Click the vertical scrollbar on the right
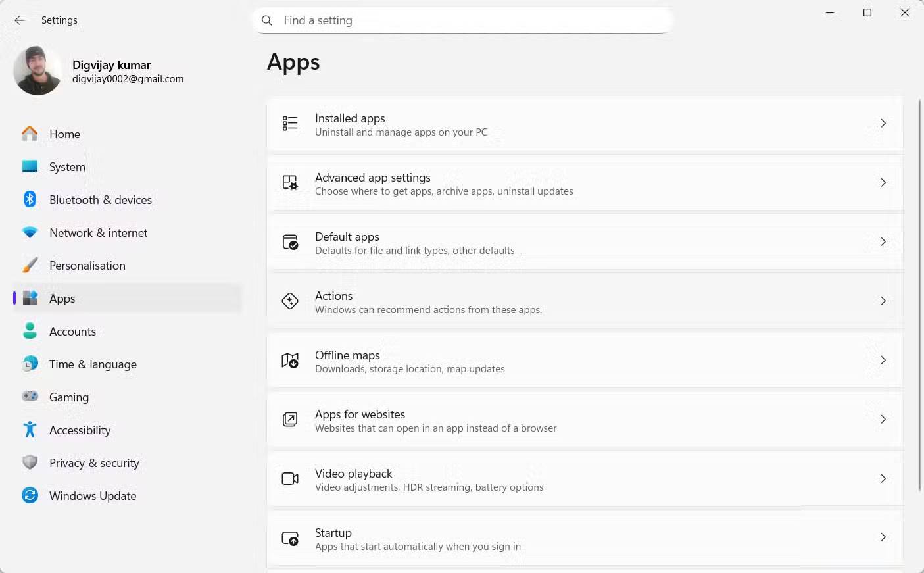Viewport: 924px width, 573px height. (919, 296)
